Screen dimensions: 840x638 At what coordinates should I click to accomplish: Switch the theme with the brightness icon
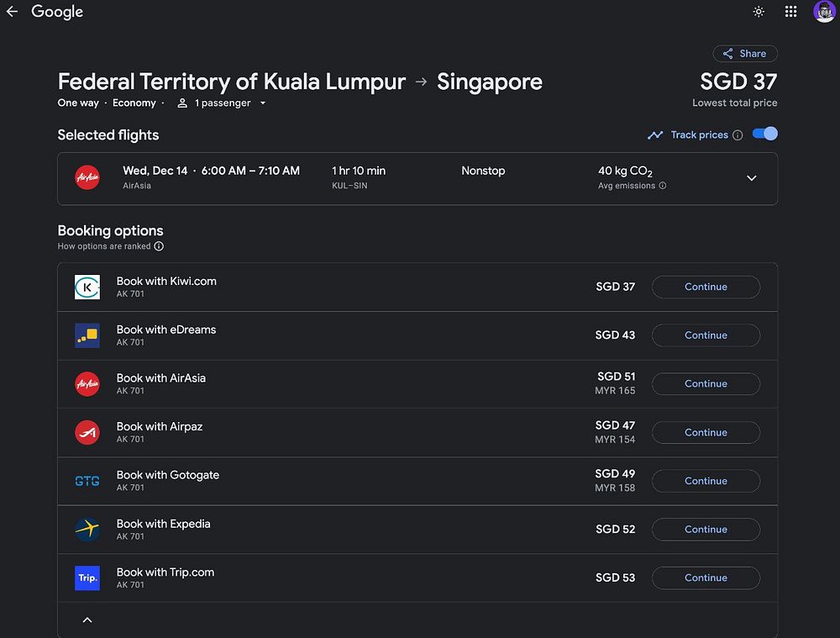[x=759, y=12]
